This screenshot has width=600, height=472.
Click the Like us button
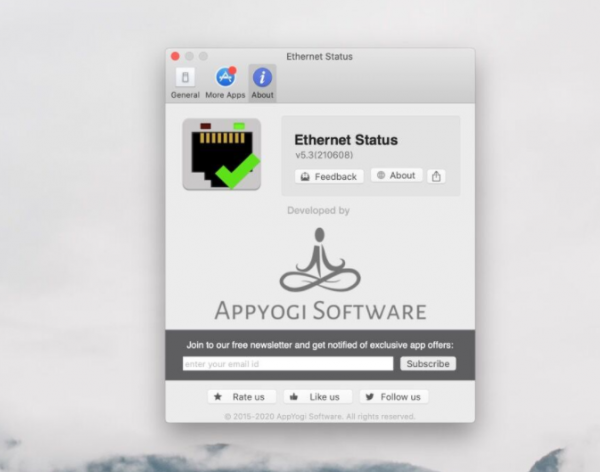[317, 397]
